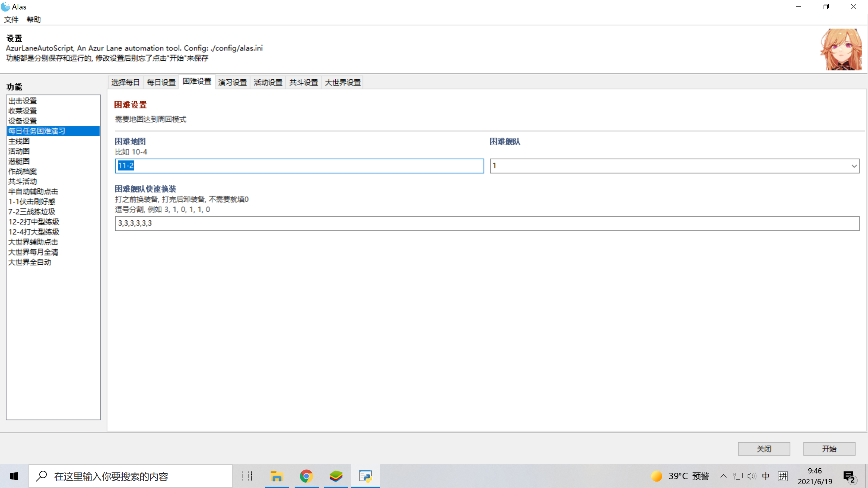Switch to 共斗设置 tab
This screenshot has width=868, height=488.
point(303,82)
